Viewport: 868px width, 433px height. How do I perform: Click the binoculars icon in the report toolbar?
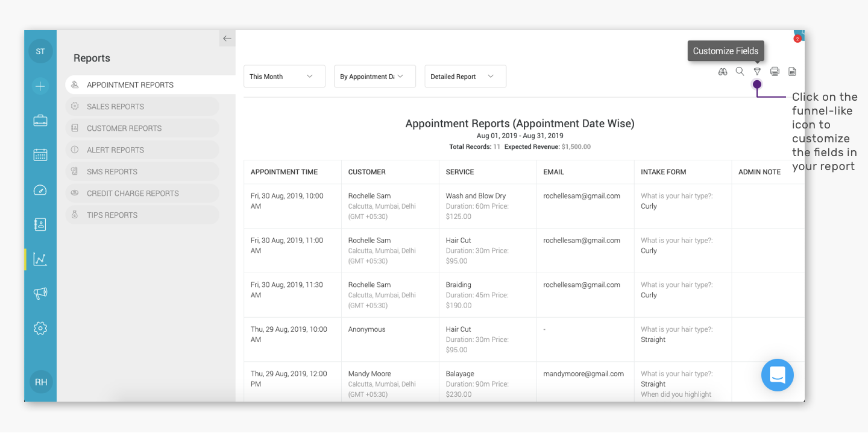(723, 72)
